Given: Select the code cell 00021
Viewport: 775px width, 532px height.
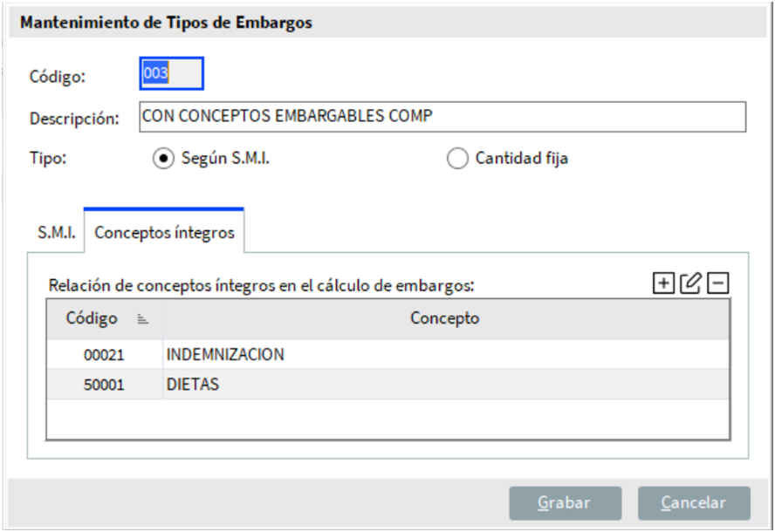Looking at the screenshot, I should point(105,355).
